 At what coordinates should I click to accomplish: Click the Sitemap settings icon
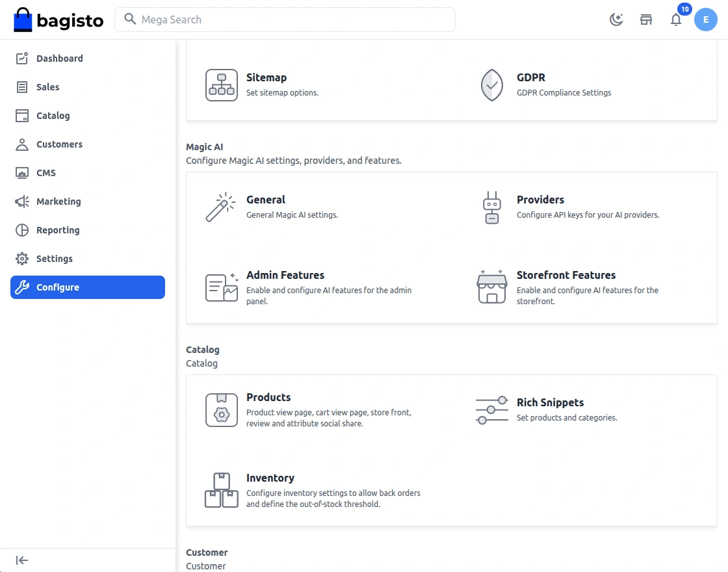tap(221, 84)
